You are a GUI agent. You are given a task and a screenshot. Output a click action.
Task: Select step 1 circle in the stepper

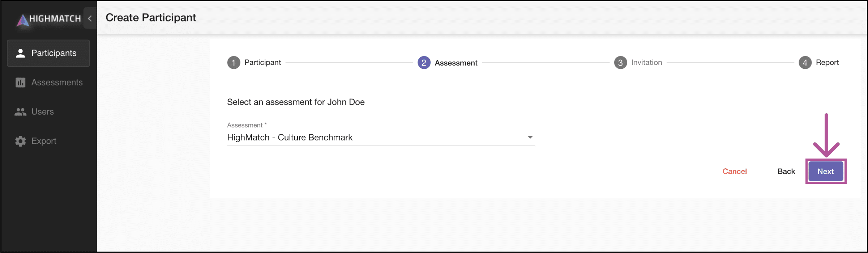234,63
